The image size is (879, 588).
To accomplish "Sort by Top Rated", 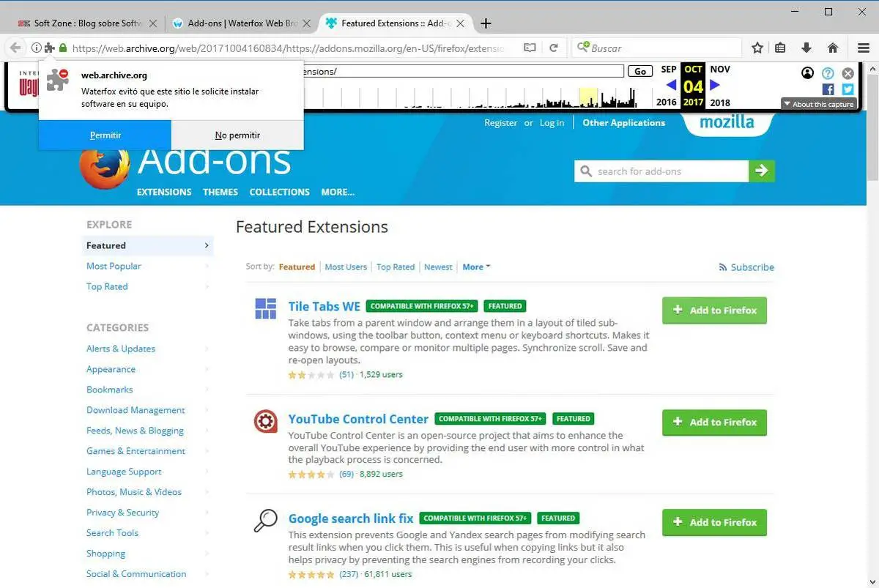I will 396,267.
